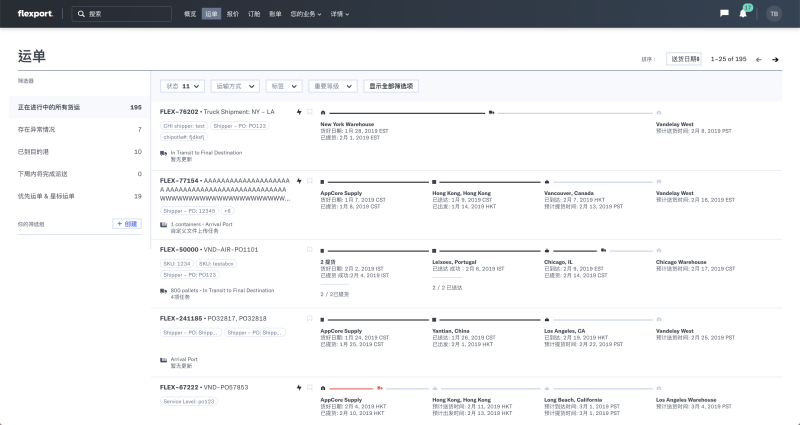Viewport: 800px width, 425px height.
Task: Bookmark shipment FLEX-76202
Action: tap(309, 111)
